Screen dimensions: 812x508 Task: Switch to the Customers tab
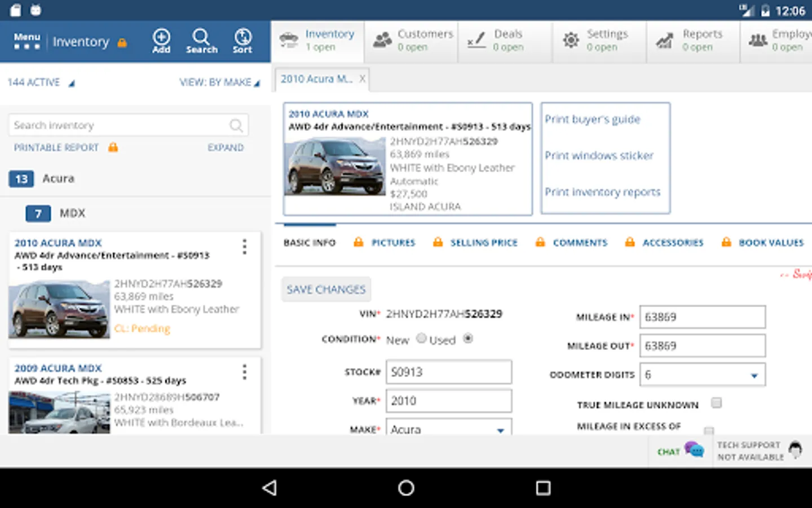coord(412,41)
